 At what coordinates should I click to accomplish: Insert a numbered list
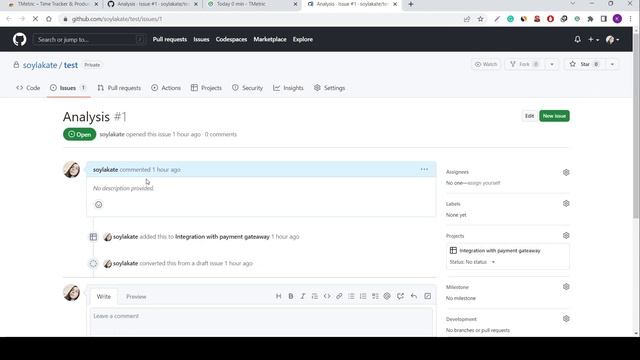363,296
